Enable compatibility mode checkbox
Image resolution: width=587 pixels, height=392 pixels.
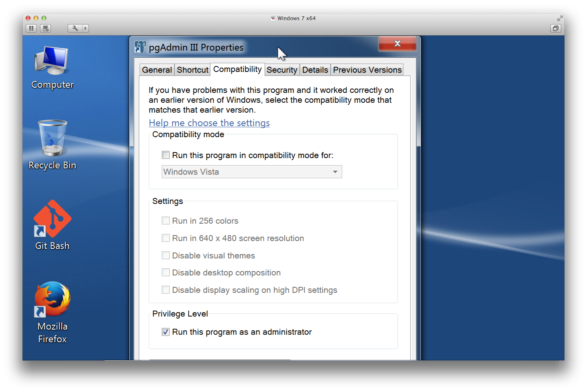(x=165, y=155)
